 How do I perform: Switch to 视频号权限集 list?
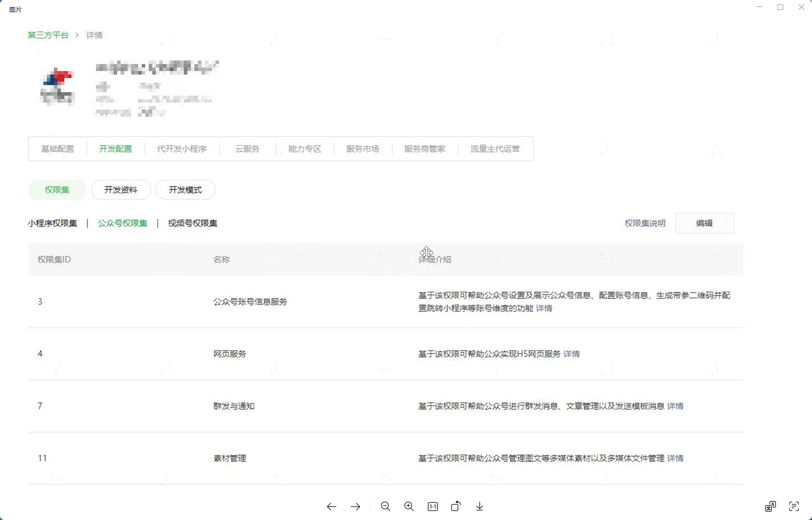click(x=192, y=223)
